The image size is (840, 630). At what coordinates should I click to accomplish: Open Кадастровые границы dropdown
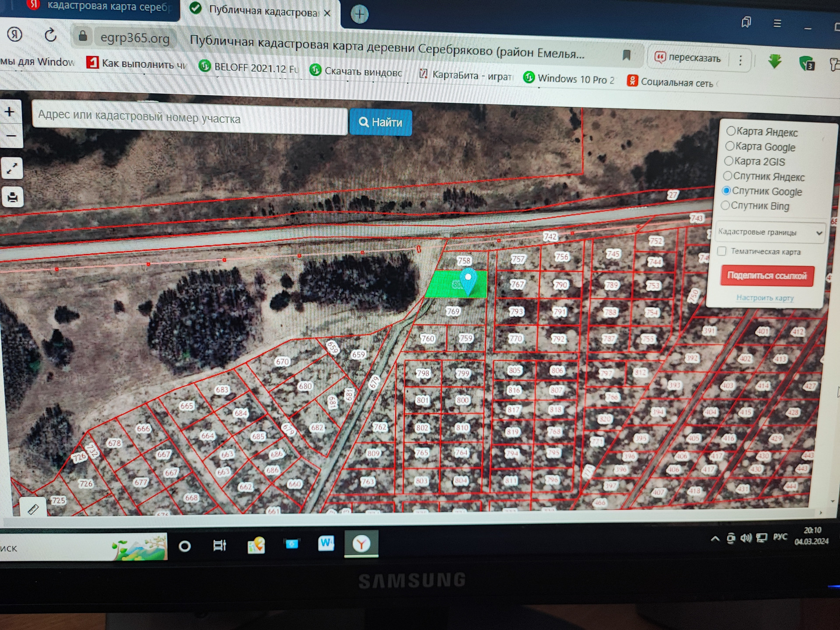769,232
